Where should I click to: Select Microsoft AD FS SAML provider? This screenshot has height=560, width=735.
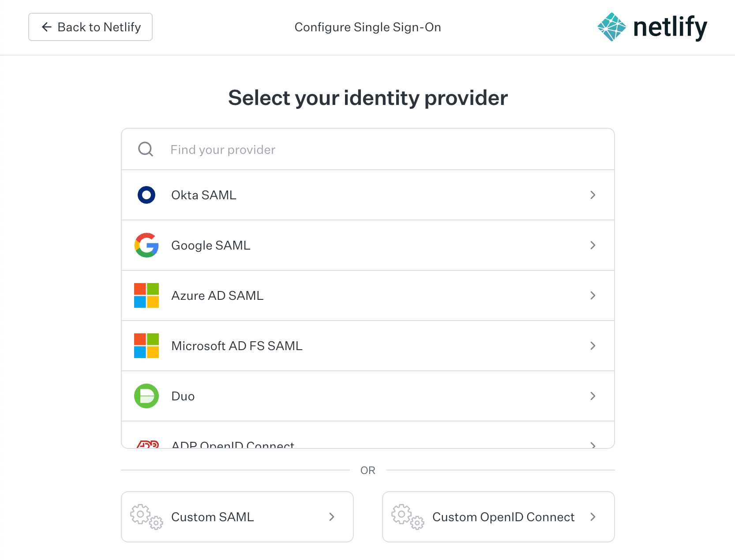368,346
